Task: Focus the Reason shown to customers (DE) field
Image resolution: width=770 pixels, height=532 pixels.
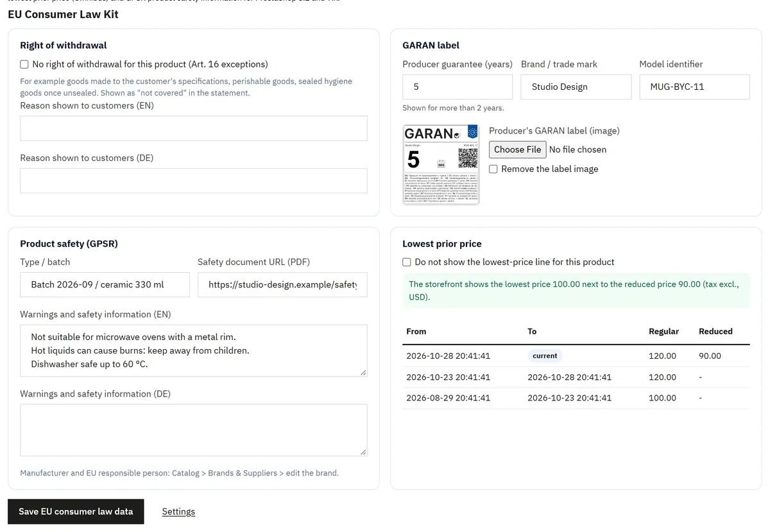Action: (x=194, y=181)
